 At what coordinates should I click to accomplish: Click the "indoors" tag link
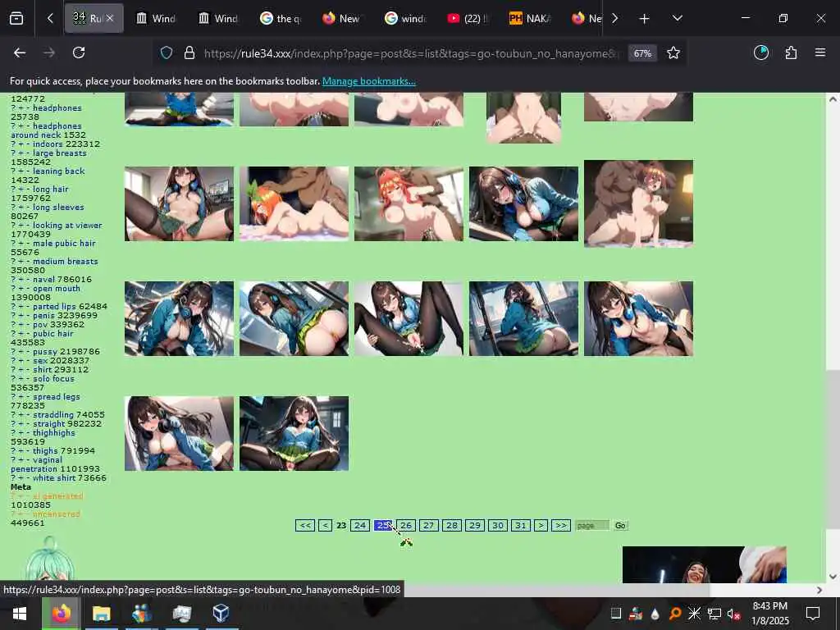tap(48, 144)
